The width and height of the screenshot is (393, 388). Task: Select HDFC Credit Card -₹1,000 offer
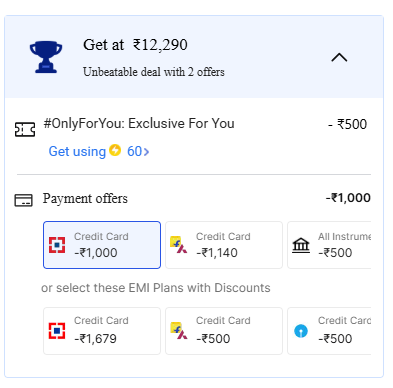click(x=102, y=245)
